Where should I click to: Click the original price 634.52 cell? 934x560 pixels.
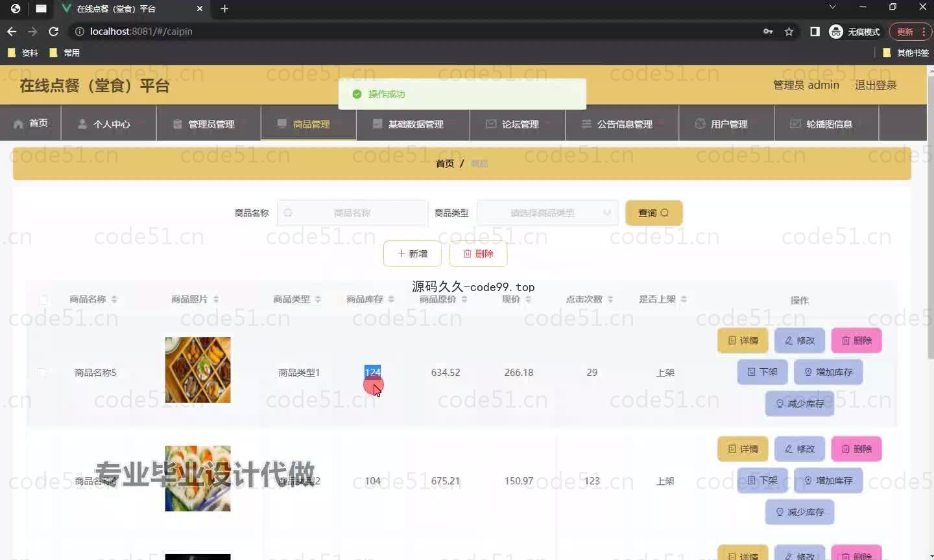coord(446,372)
